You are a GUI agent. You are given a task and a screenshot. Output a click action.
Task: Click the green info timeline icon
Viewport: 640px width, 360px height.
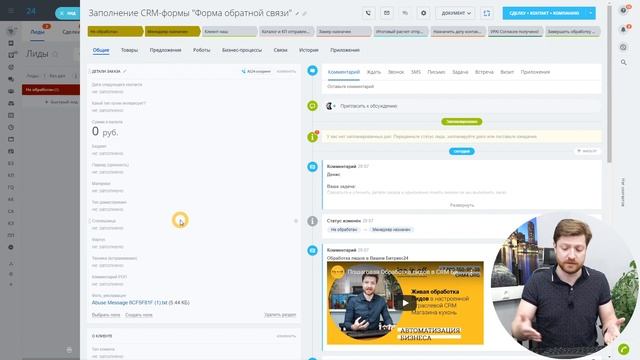point(312,137)
